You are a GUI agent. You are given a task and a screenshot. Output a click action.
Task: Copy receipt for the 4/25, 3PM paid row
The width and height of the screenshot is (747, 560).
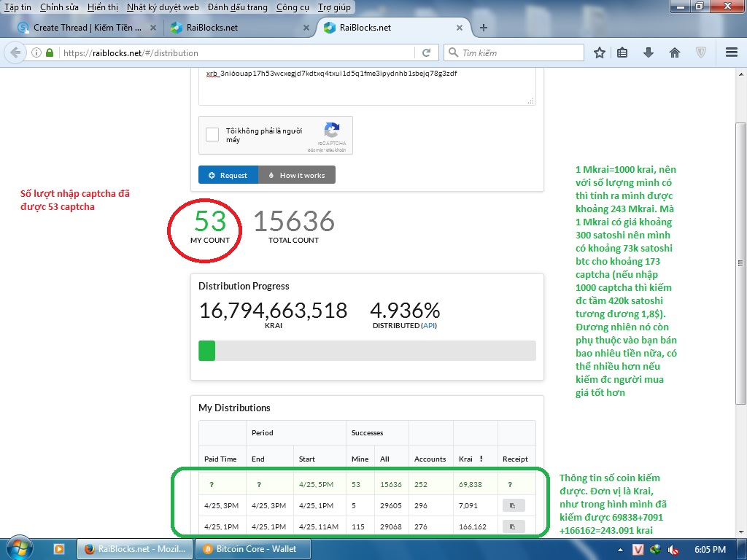pos(514,505)
